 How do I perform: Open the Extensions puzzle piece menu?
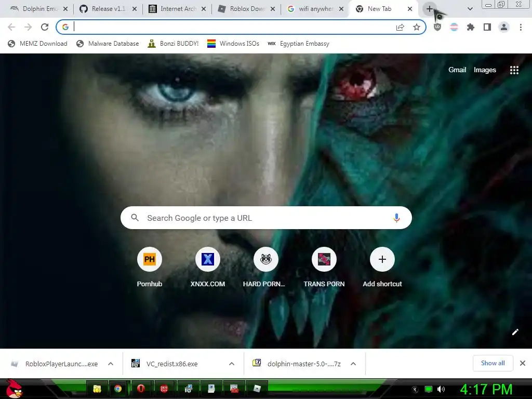(471, 27)
